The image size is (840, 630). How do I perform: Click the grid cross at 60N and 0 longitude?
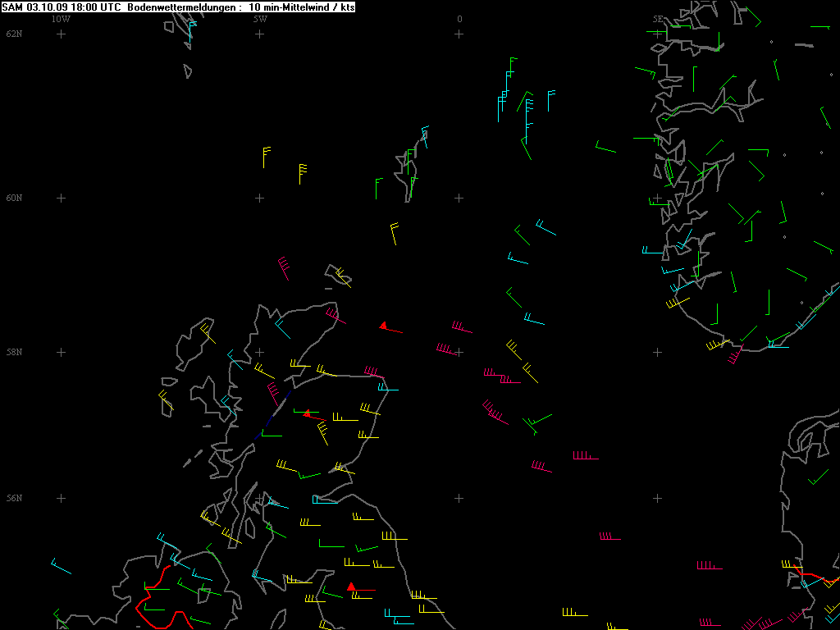459,198
